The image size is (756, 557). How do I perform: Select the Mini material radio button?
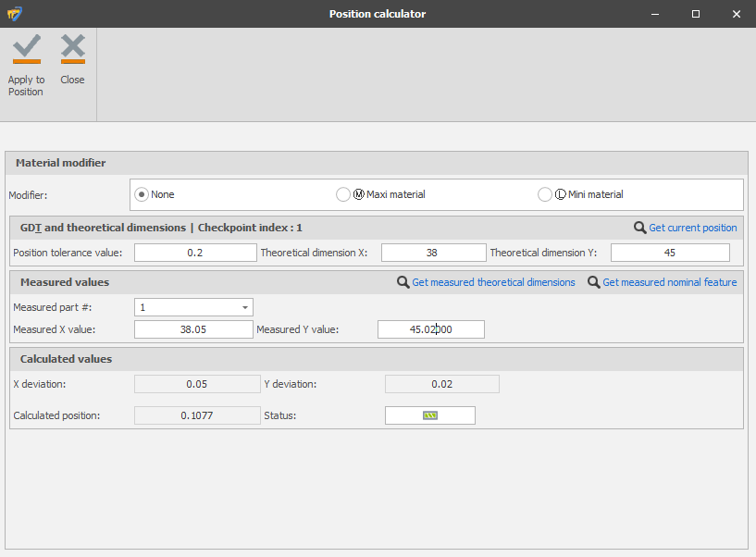(x=545, y=194)
